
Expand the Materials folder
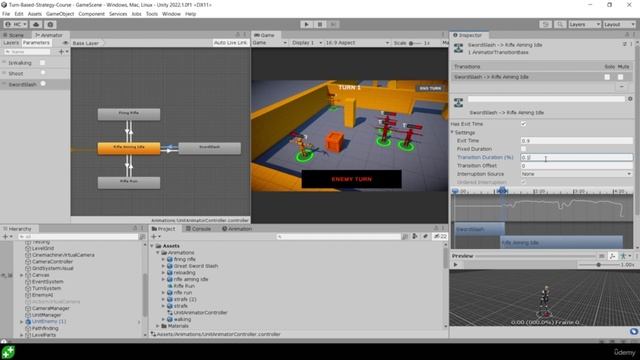tap(158, 326)
